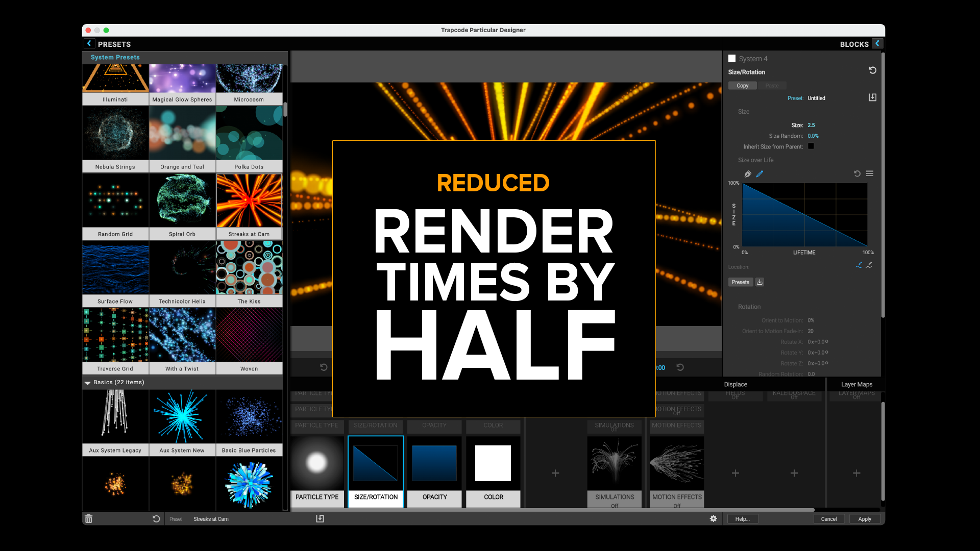Edit the Size Random value 0.0%

point(813,136)
